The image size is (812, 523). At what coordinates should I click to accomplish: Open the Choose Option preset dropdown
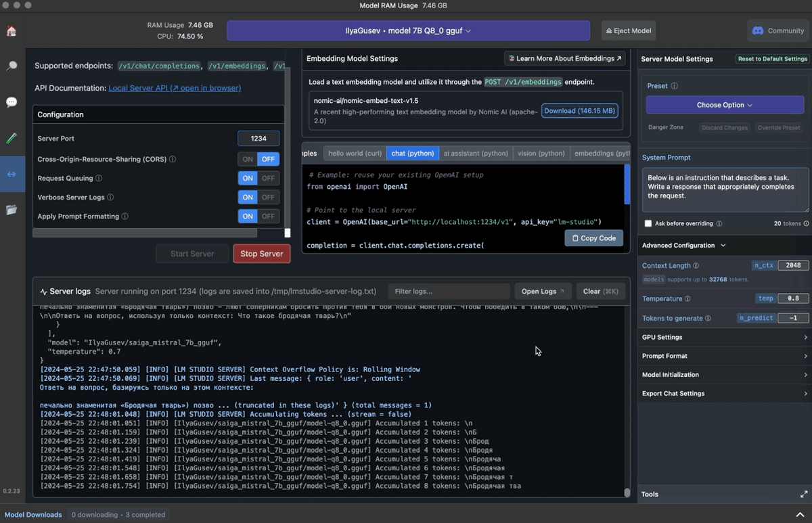coord(725,105)
